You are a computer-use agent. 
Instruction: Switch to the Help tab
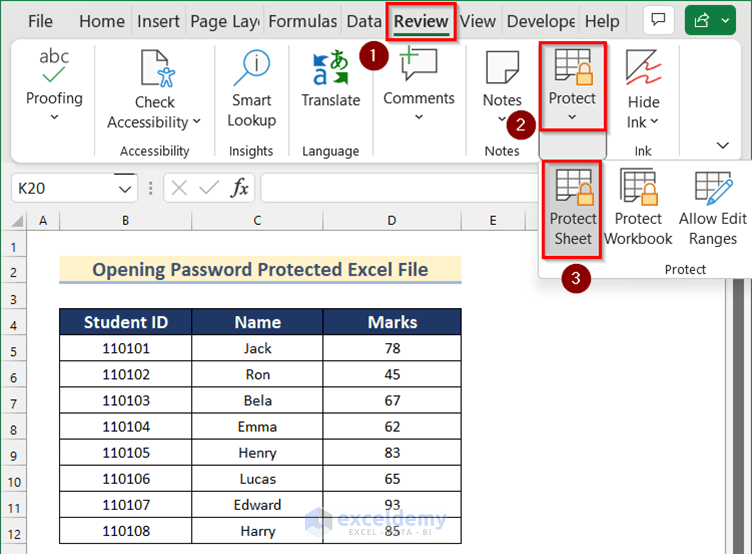[602, 21]
